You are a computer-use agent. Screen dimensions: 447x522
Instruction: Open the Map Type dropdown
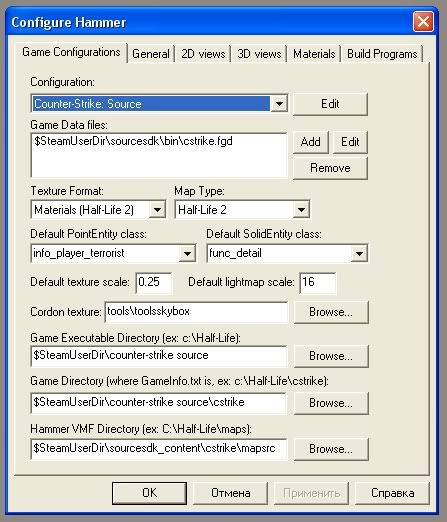301,210
